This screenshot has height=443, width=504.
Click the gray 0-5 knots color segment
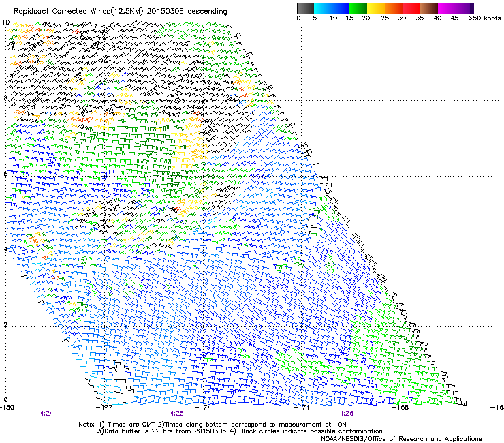305,8
